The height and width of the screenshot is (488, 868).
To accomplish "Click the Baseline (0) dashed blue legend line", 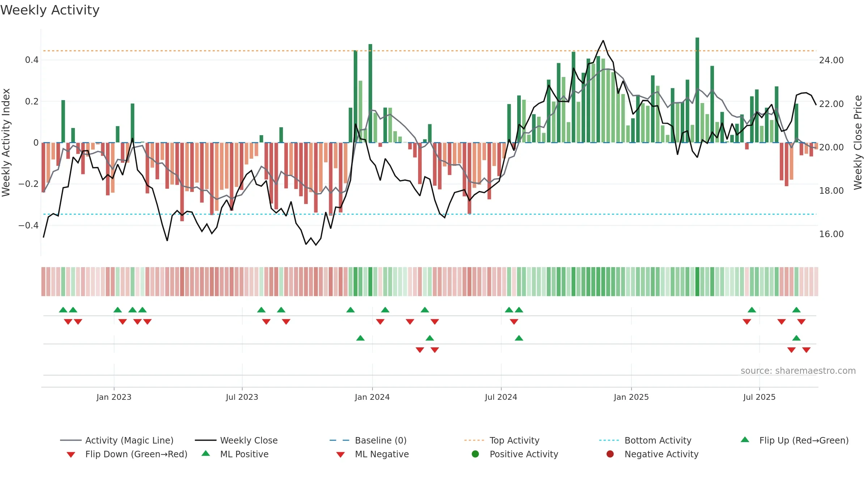I will [340, 440].
